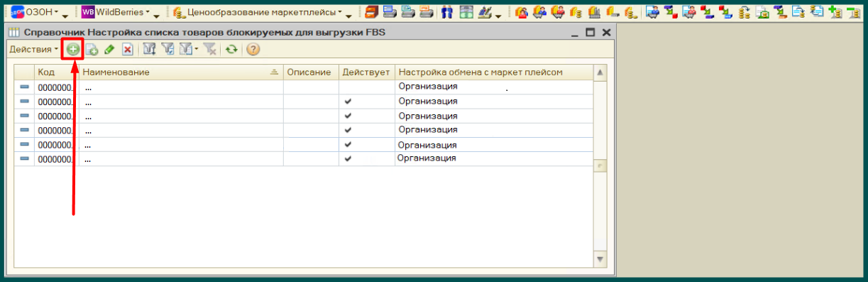
Task: Open filter history dropdown arrow
Action: tap(196, 49)
